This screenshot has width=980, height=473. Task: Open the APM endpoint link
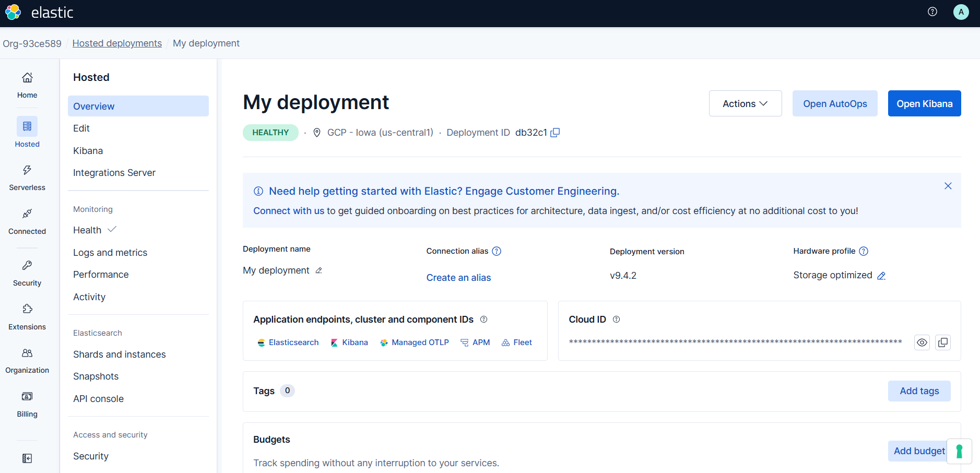(475, 342)
